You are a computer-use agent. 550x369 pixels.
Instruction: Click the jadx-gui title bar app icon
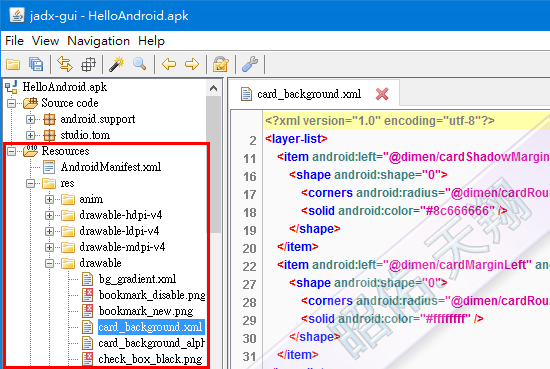tap(16, 15)
